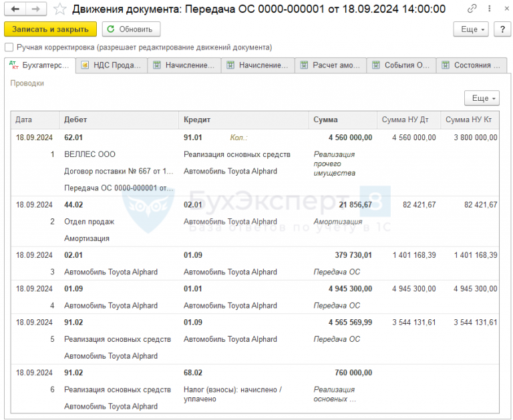Open the НДС Прода... tab
This screenshot has height=420, width=513.
click(112, 65)
